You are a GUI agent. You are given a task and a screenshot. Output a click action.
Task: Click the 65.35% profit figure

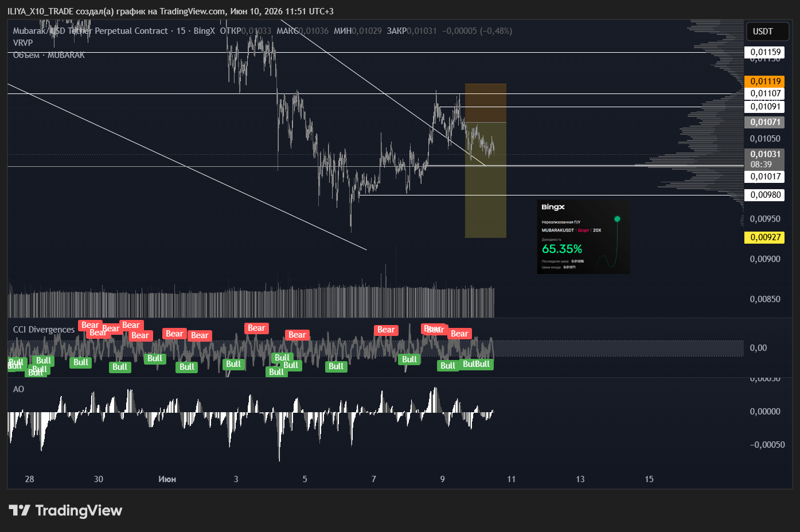pos(562,249)
